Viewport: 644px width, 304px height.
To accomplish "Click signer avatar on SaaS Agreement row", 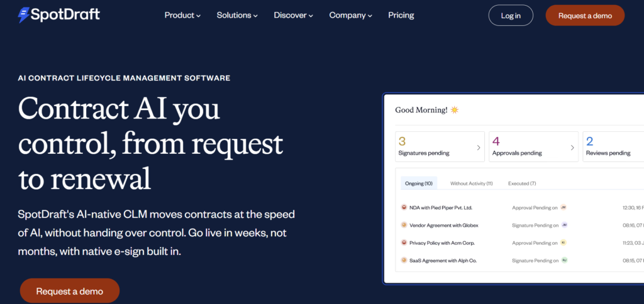I will [x=564, y=260].
